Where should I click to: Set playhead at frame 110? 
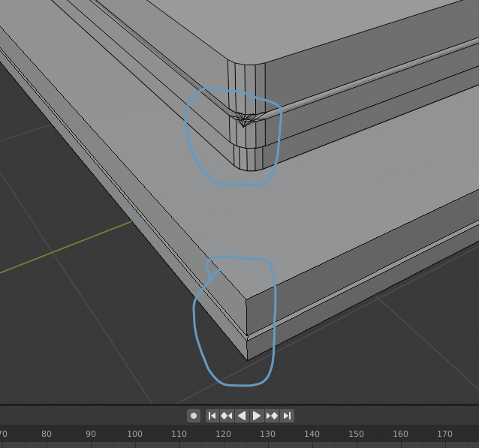(x=179, y=434)
